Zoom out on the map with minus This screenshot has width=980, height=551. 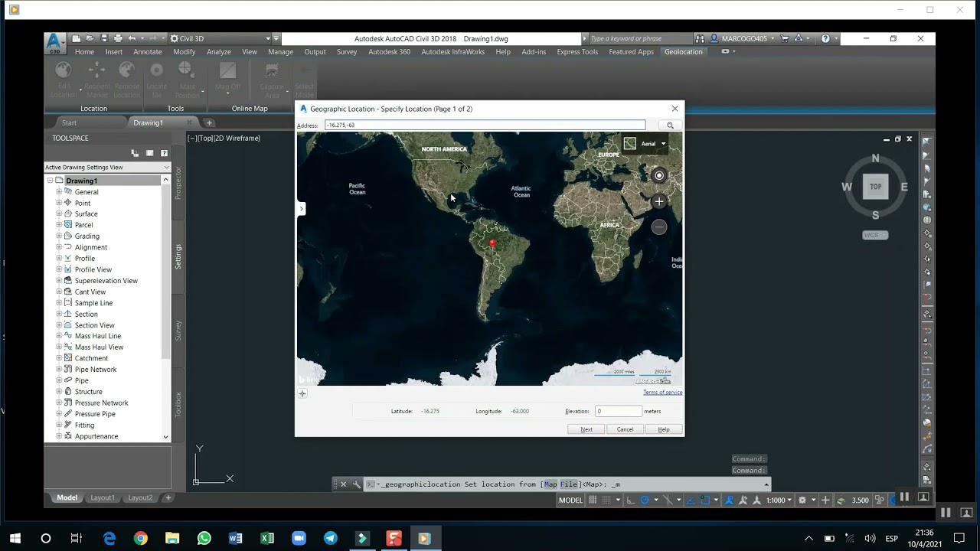click(659, 227)
